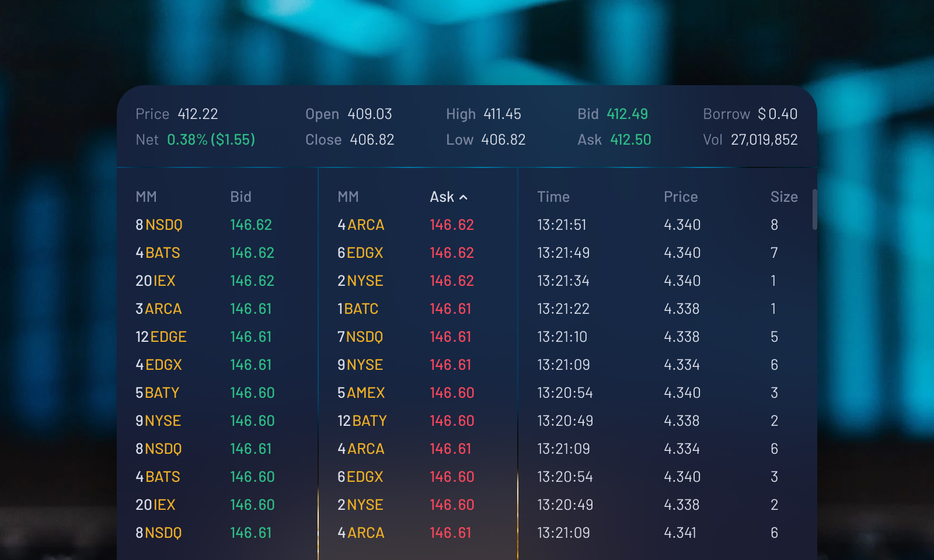This screenshot has height=560, width=934.
Task: Click the green Bid value 412.49
Action: tap(627, 114)
